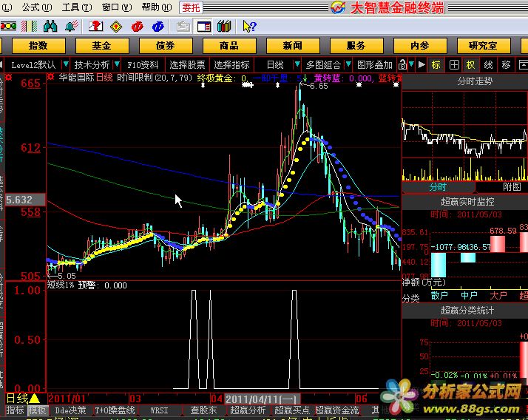Click the 内参 category button

(x=420, y=45)
